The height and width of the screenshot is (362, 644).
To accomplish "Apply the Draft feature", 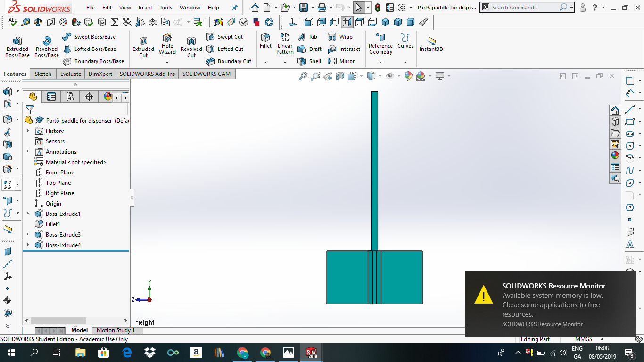I will (310, 49).
